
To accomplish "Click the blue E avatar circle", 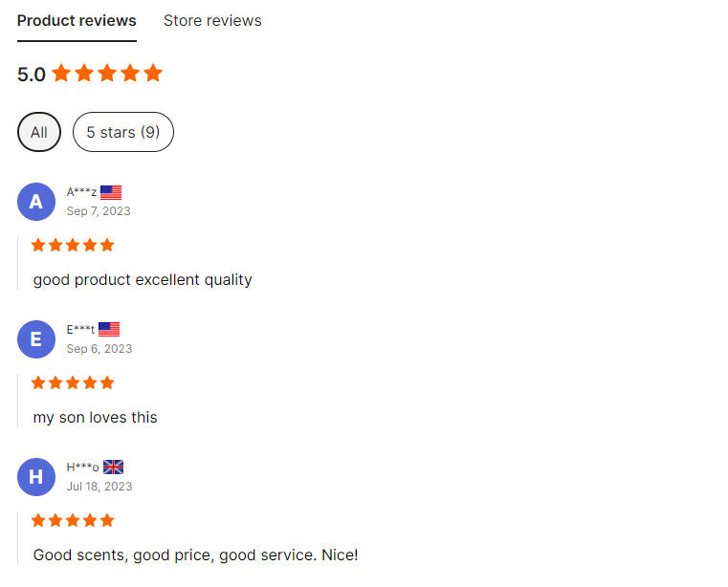I will coord(36,339).
